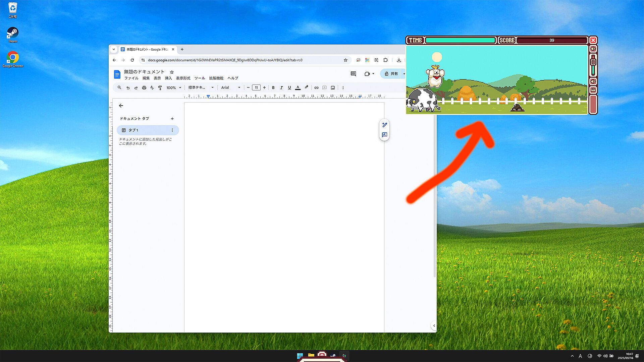This screenshot has height=362, width=644.
Task: Open the zoom 100% dropdown
Action: 174,88
